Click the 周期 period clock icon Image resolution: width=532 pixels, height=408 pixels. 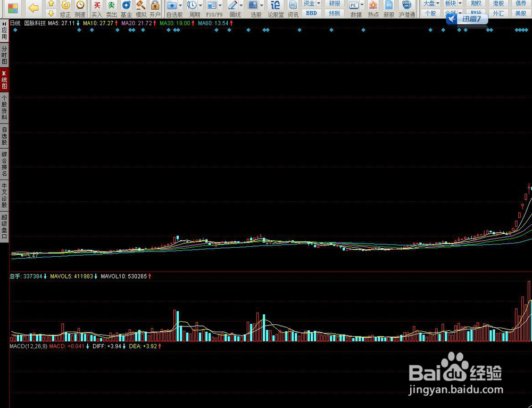point(192,5)
